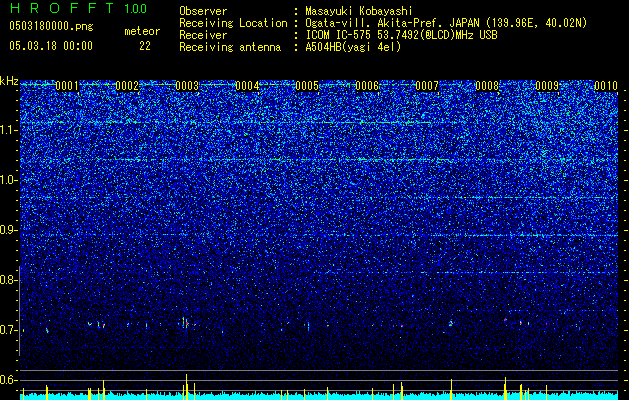This screenshot has height=400, width=629.
Task: Click time marker 0008
Action: point(487,86)
